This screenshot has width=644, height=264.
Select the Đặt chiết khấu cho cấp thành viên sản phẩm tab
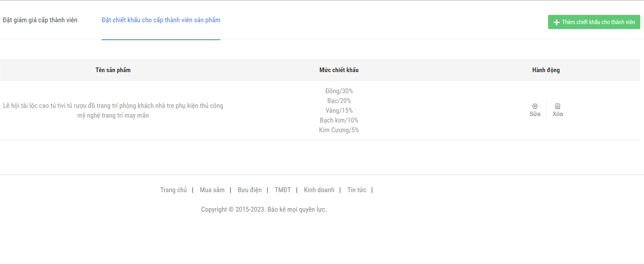tap(161, 20)
